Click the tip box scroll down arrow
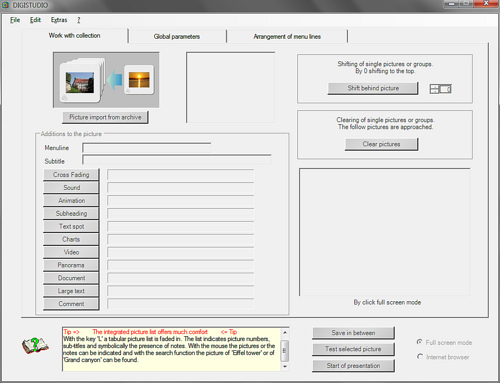 [x=285, y=366]
